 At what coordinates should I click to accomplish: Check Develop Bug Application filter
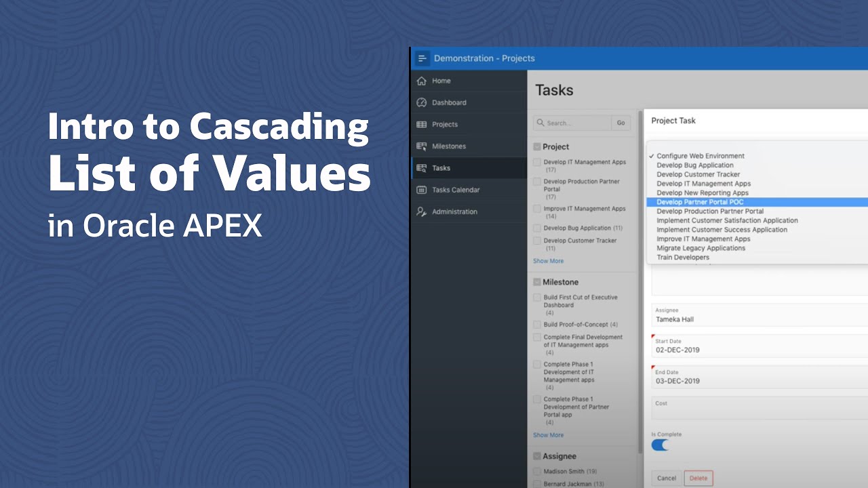537,228
